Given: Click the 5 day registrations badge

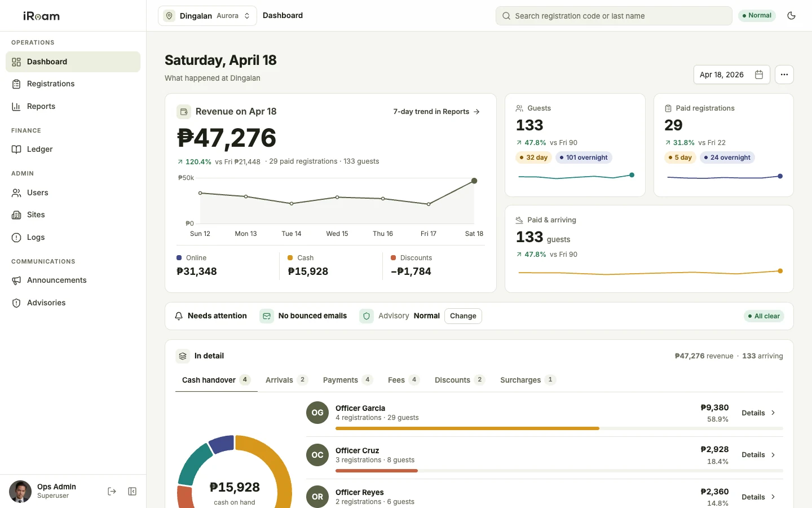Looking at the screenshot, I should click(x=680, y=157).
